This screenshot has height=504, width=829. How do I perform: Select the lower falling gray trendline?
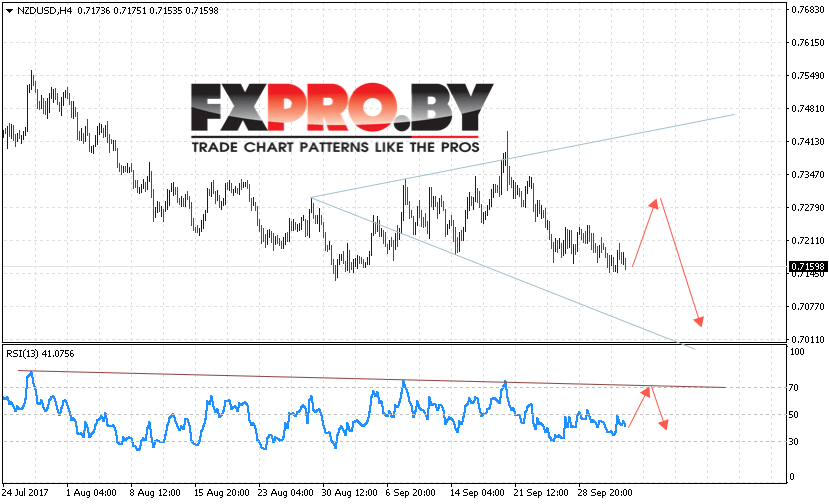[502, 273]
